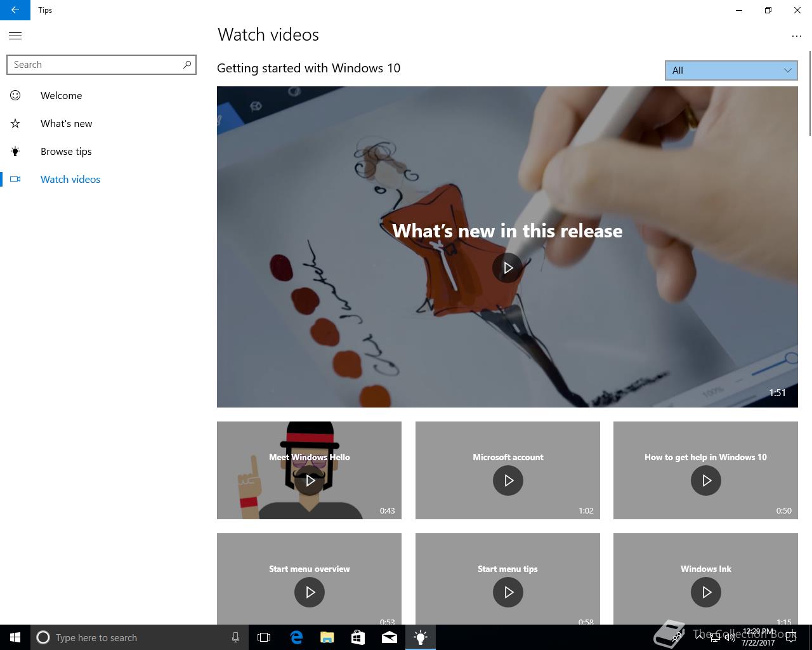Play the Meet Windows Hello video
The image size is (812, 650).
310,481
